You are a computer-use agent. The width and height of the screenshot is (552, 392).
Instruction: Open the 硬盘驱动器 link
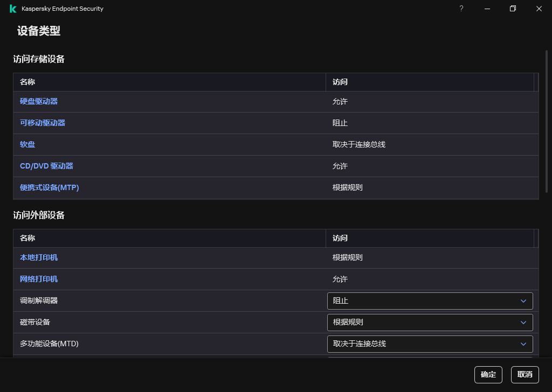(x=39, y=101)
